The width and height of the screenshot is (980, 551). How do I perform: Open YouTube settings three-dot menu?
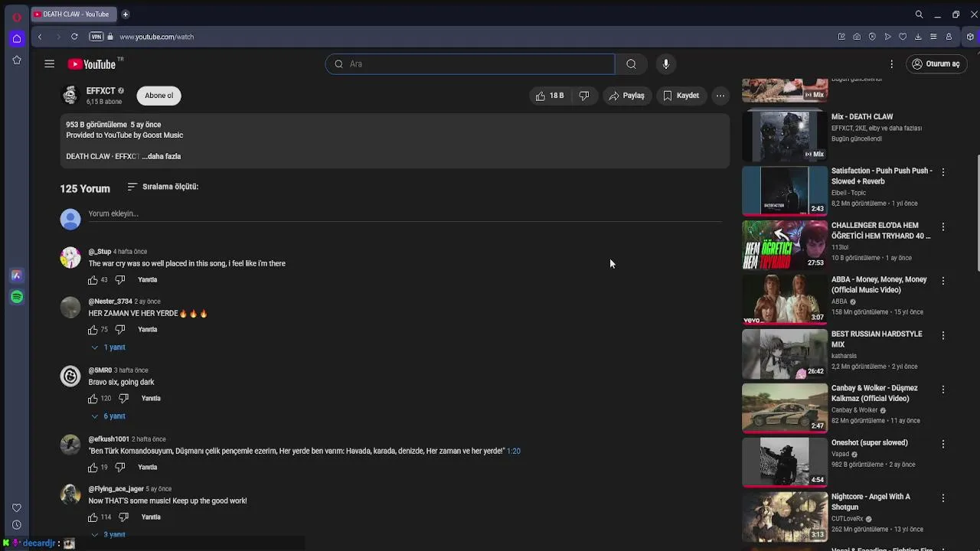point(891,64)
